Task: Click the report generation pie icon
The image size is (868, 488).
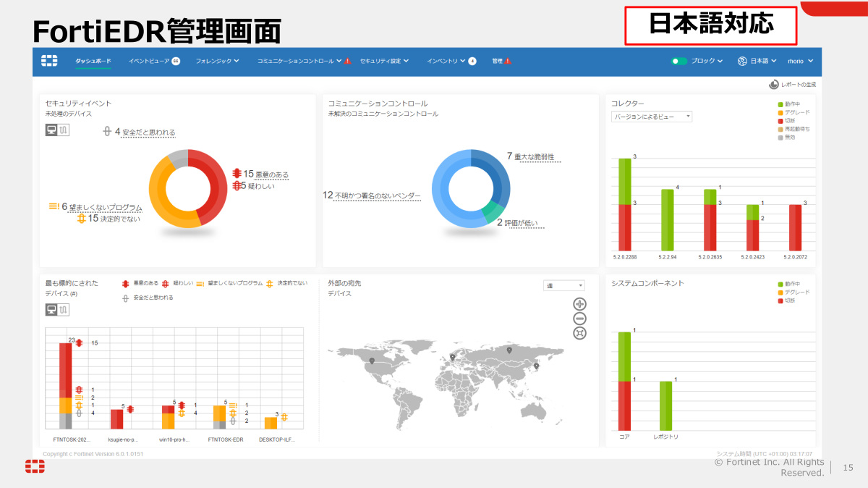Action: point(774,85)
